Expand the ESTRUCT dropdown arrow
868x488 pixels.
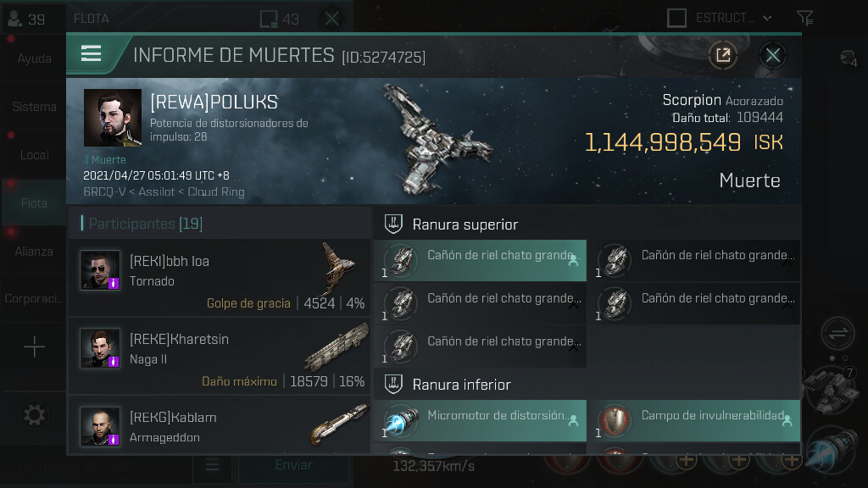coord(767,19)
